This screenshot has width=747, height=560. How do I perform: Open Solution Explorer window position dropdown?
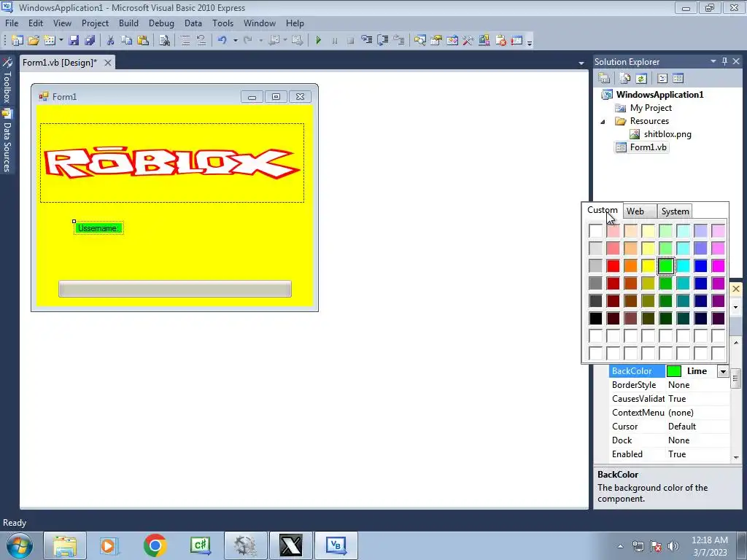point(713,61)
